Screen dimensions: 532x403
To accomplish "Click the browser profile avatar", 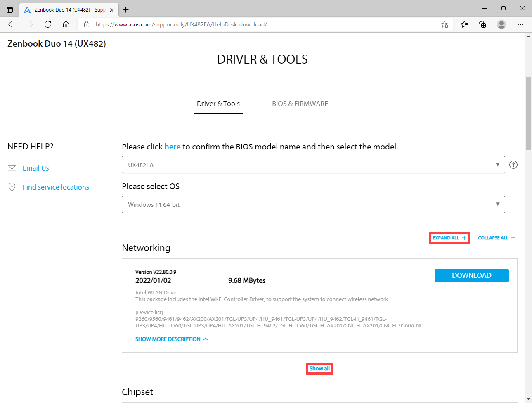I will tap(501, 24).
